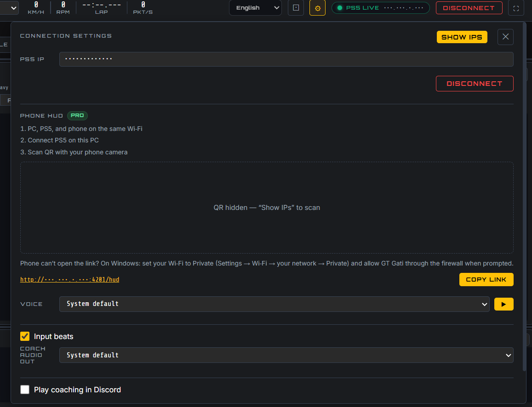The image size is (532, 407).
Task: Click the PRO badge next to Phone HUD
Action: point(77,116)
